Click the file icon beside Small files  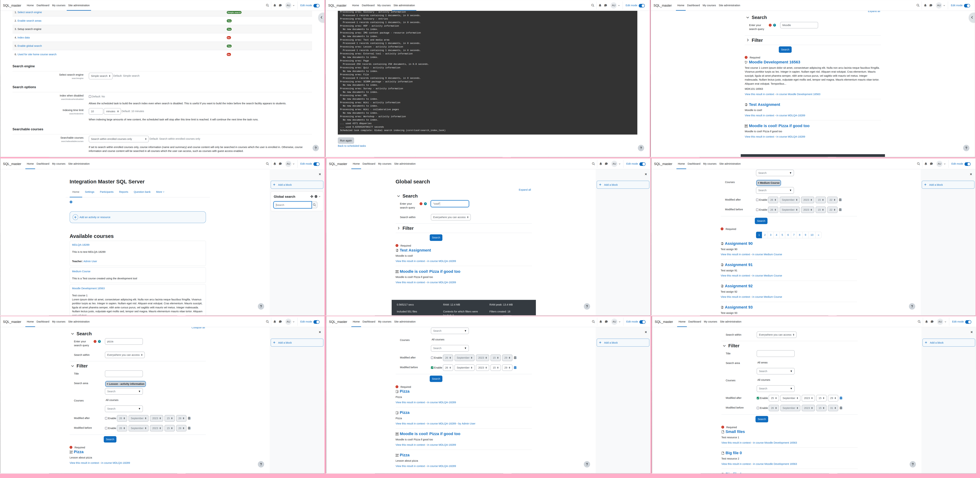pos(723,432)
